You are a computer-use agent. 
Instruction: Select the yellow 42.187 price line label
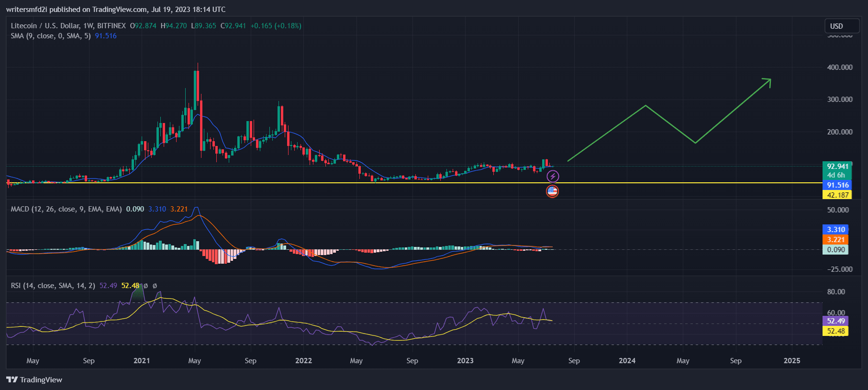click(x=837, y=195)
